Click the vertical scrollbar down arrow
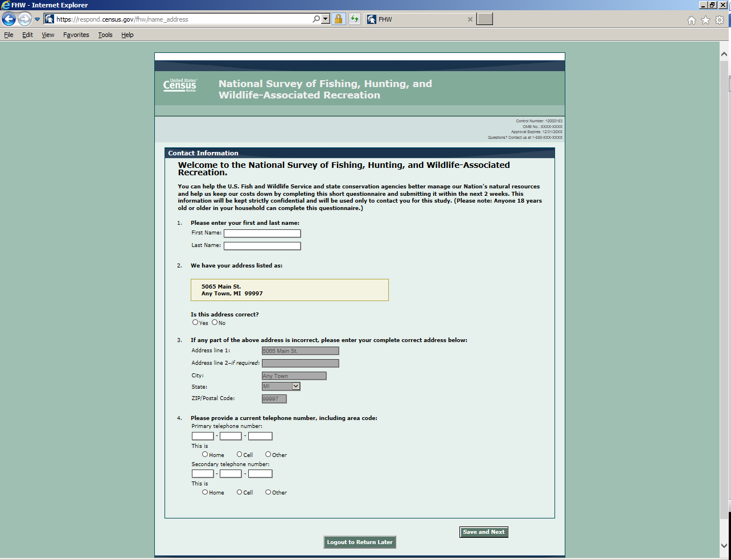731x560 pixels. [724, 545]
